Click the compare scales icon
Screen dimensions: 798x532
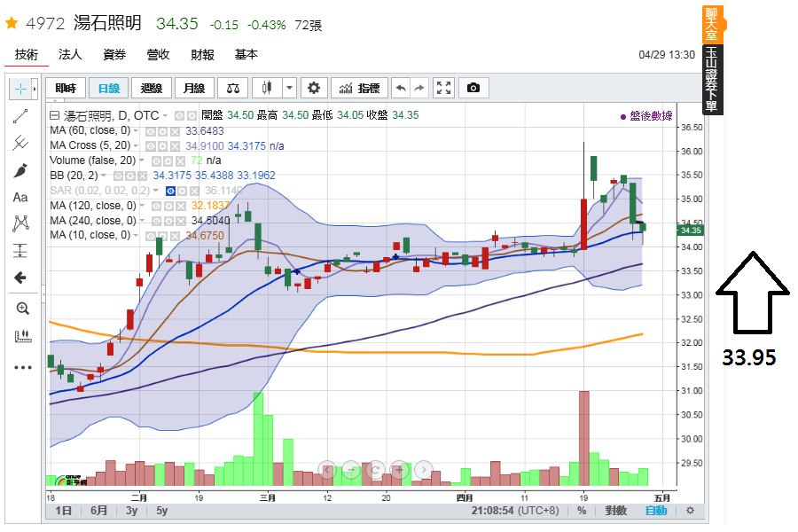point(233,88)
